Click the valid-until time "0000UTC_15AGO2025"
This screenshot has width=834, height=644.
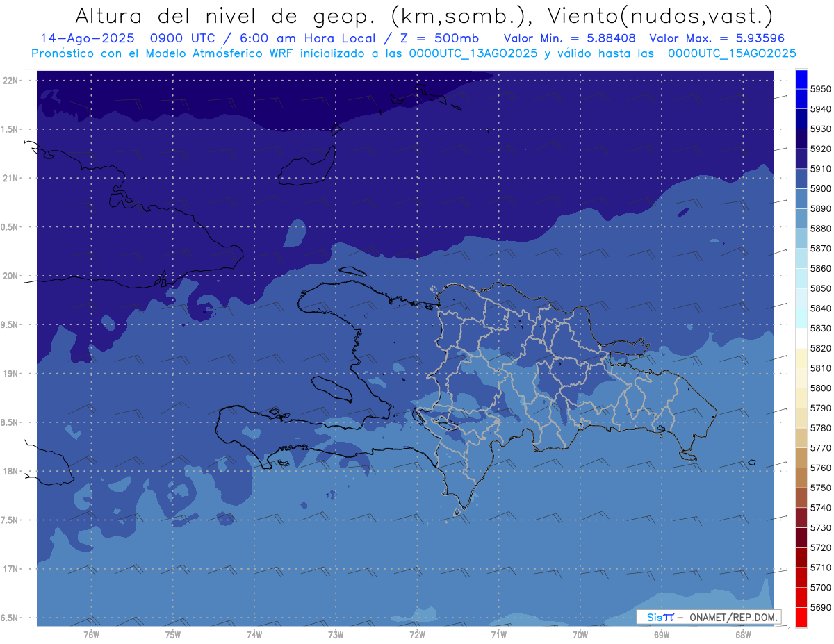click(x=732, y=53)
